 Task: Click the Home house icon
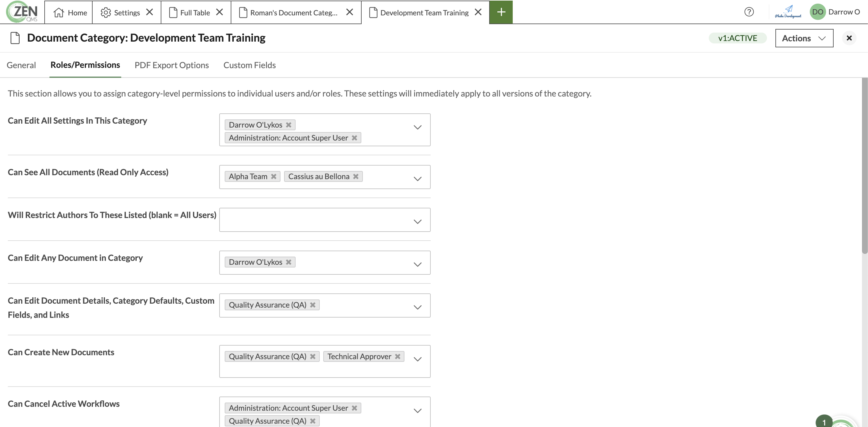(59, 12)
